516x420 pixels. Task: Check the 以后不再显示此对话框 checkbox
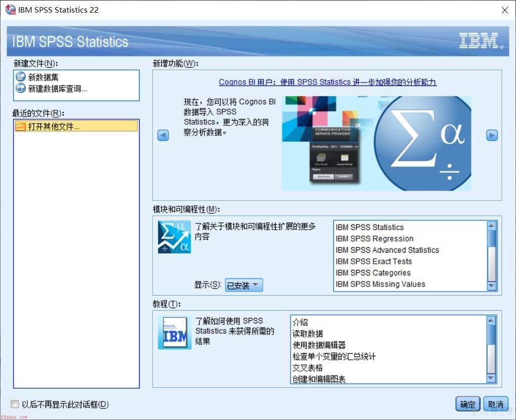[15, 404]
